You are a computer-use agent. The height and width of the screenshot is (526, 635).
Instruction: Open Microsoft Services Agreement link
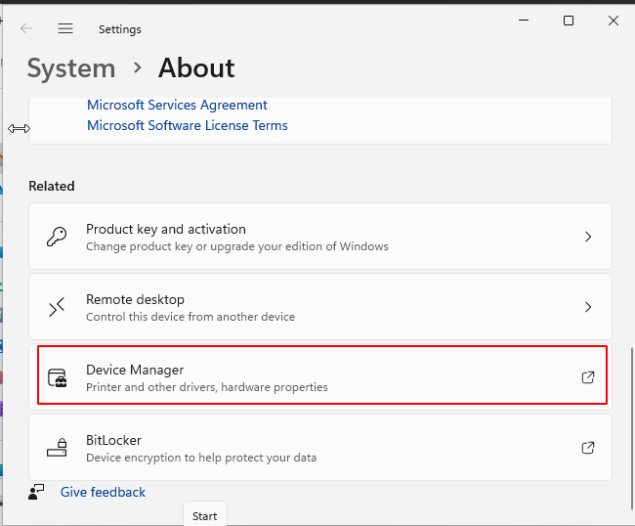[x=177, y=105]
